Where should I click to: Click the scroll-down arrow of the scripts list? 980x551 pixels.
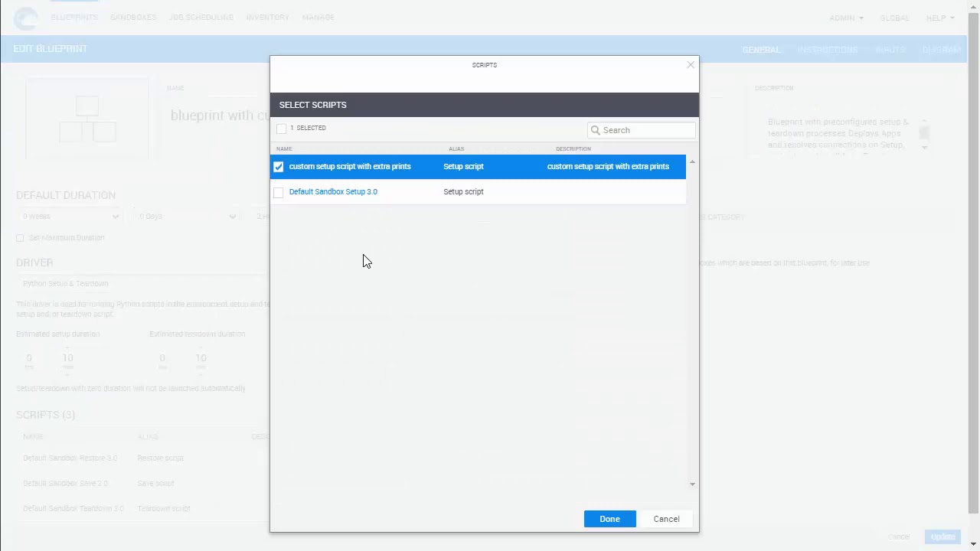tap(692, 484)
